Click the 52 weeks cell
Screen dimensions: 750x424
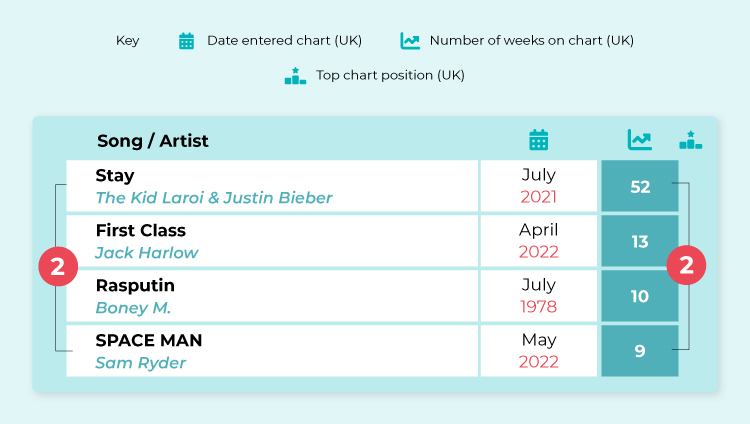(640, 186)
